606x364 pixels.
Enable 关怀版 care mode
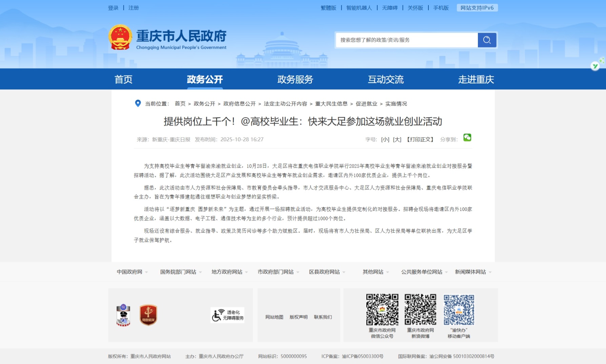415,7
